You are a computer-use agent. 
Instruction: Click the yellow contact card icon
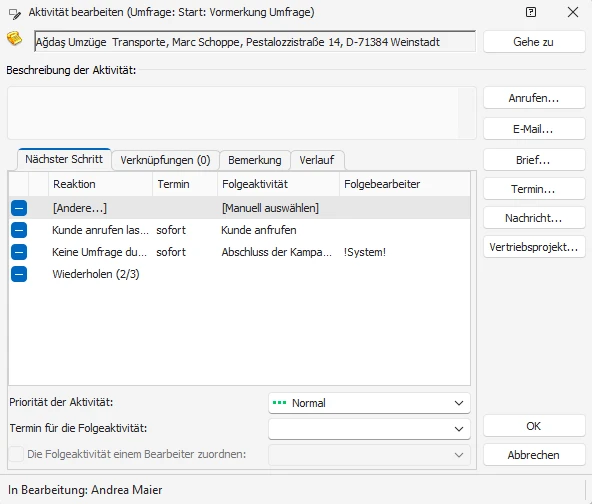[x=15, y=39]
